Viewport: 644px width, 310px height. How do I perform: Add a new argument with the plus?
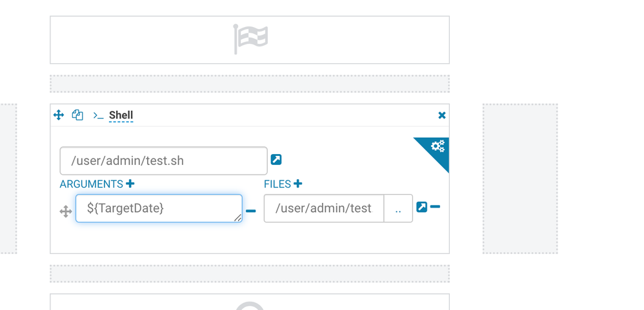(x=130, y=184)
